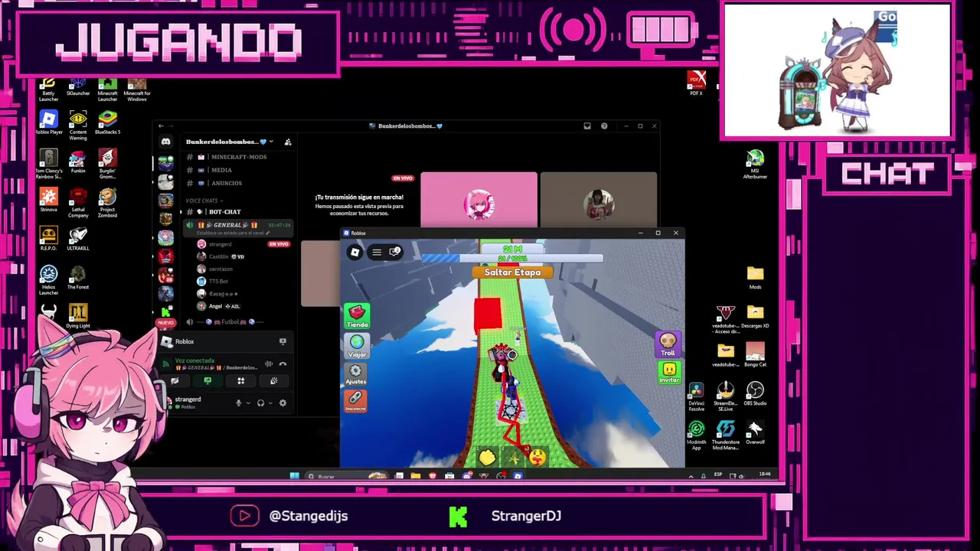Image resolution: width=980 pixels, height=551 pixels.
Task: Open Discord activities button
Action: pos(240,380)
